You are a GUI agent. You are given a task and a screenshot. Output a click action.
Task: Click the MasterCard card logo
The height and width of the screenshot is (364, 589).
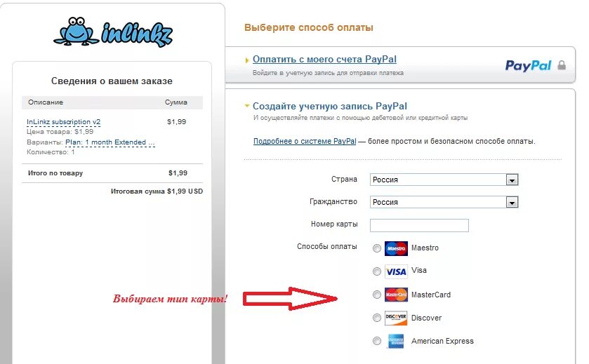click(396, 295)
